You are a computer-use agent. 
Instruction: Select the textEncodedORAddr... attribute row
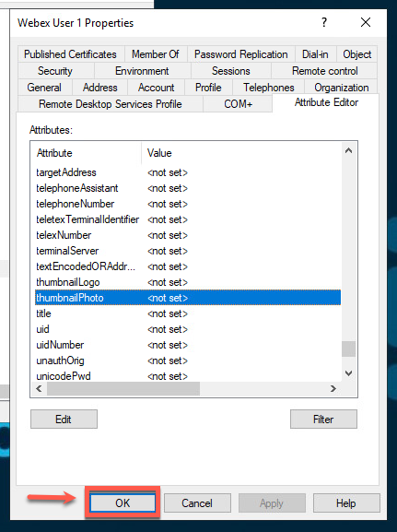click(x=188, y=266)
